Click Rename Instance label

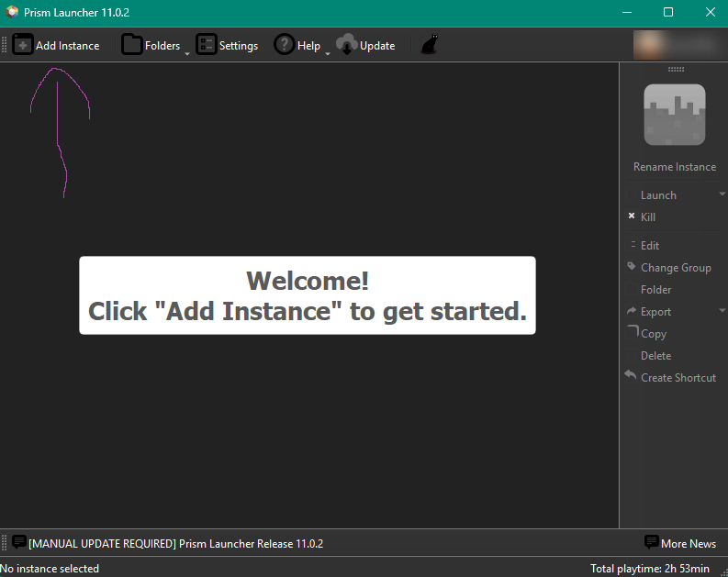coord(675,167)
